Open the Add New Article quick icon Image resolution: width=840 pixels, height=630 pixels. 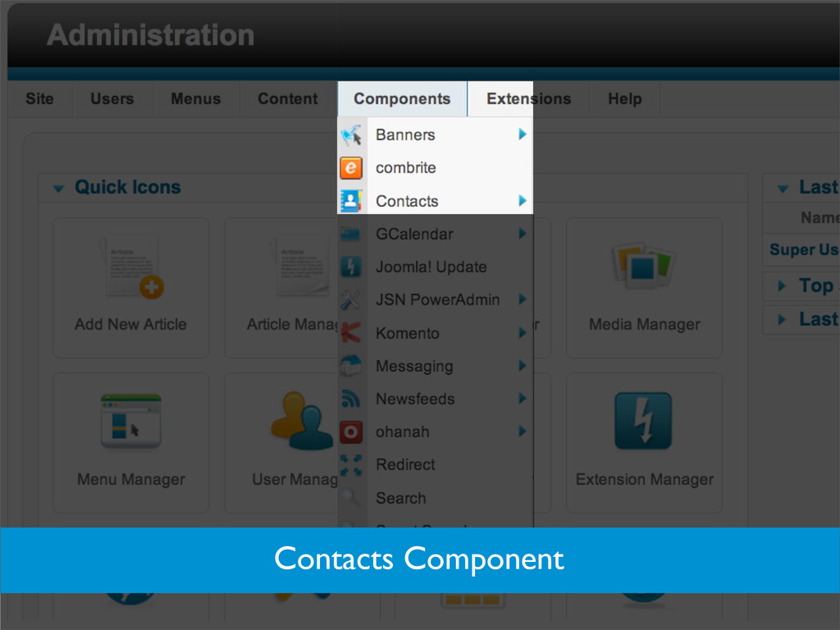coord(130,288)
